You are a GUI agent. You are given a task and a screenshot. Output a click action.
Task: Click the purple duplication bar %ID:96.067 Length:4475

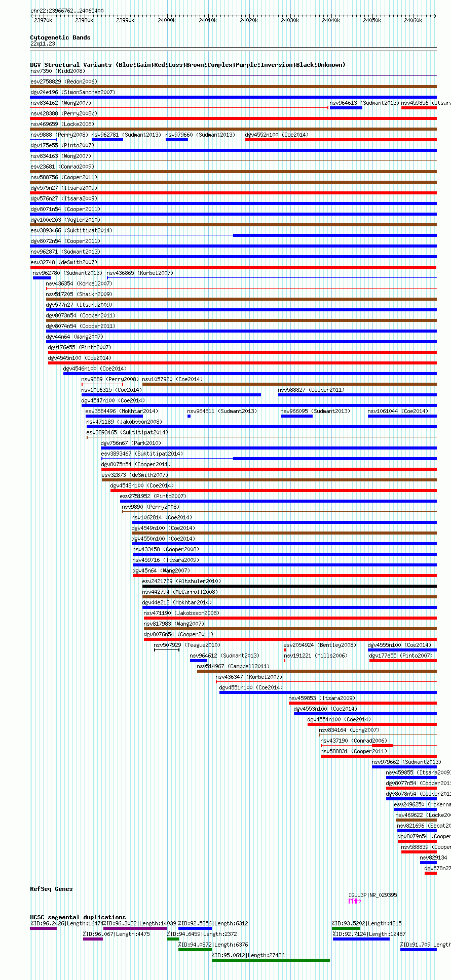93,939
